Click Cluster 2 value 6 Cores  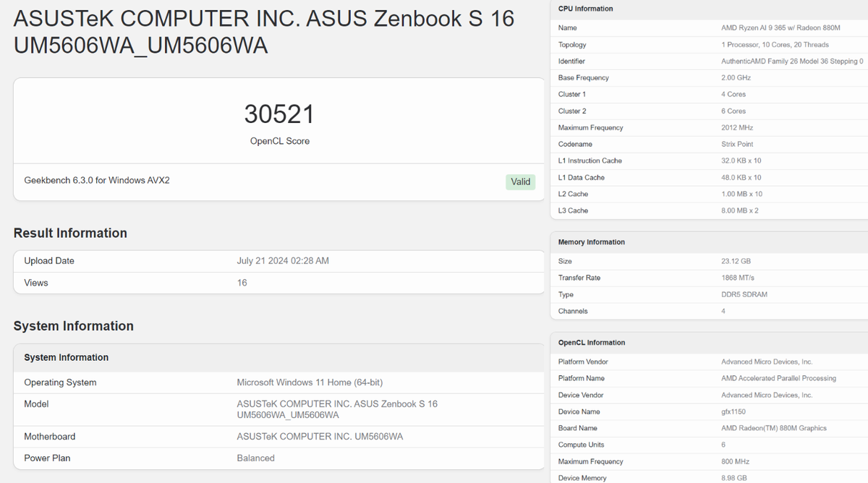pyautogui.click(x=733, y=111)
